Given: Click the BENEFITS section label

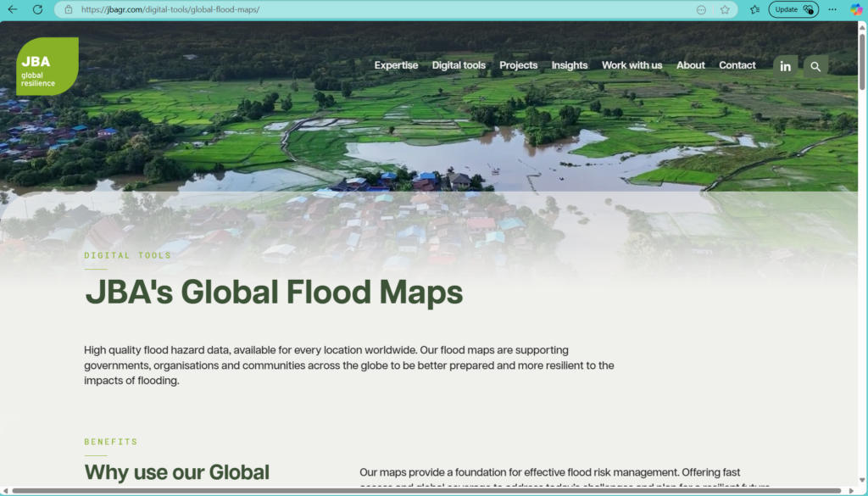Looking at the screenshot, I should 111,442.
